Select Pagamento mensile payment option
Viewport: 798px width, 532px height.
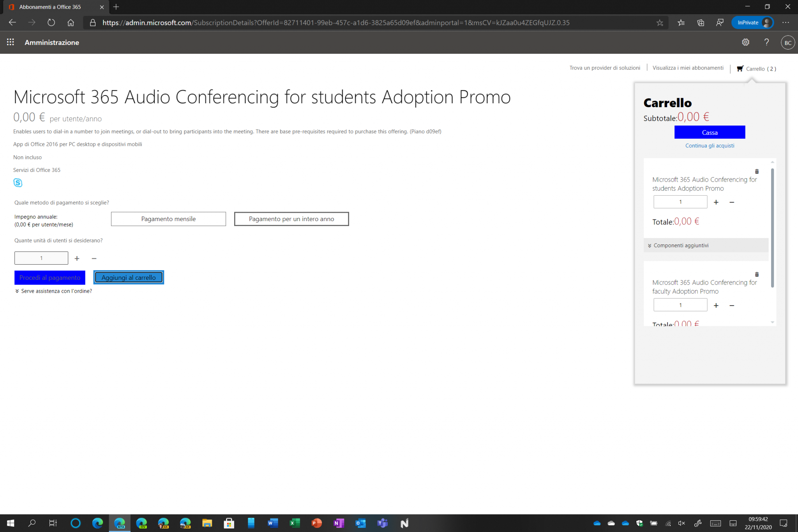coord(168,219)
